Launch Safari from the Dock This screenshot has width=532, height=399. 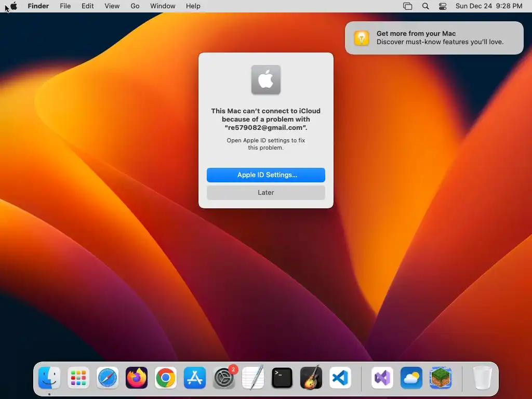(x=108, y=378)
